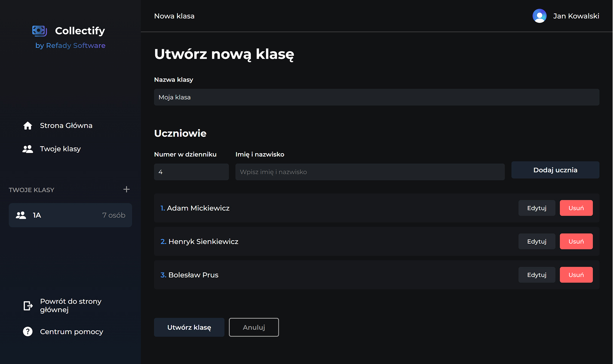The height and width of the screenshot is (364, 613).
Task: Click the Collectify logo icon
Action: [39, 31]
